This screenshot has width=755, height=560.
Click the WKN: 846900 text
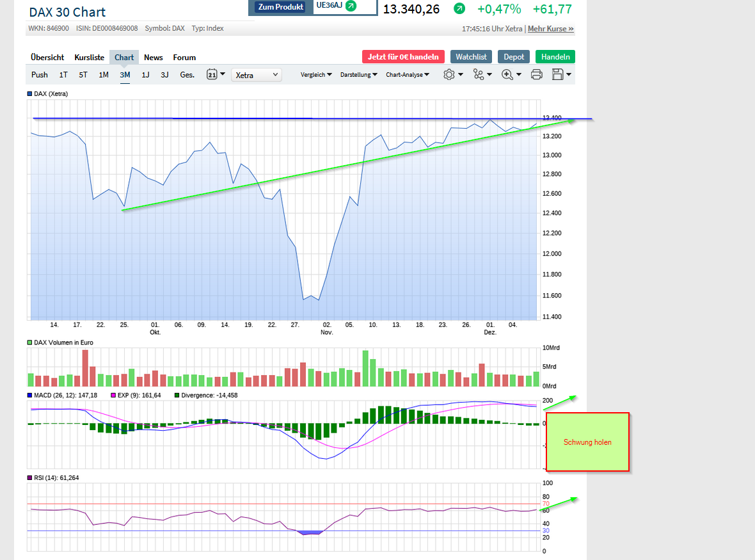tap(49, 28)
